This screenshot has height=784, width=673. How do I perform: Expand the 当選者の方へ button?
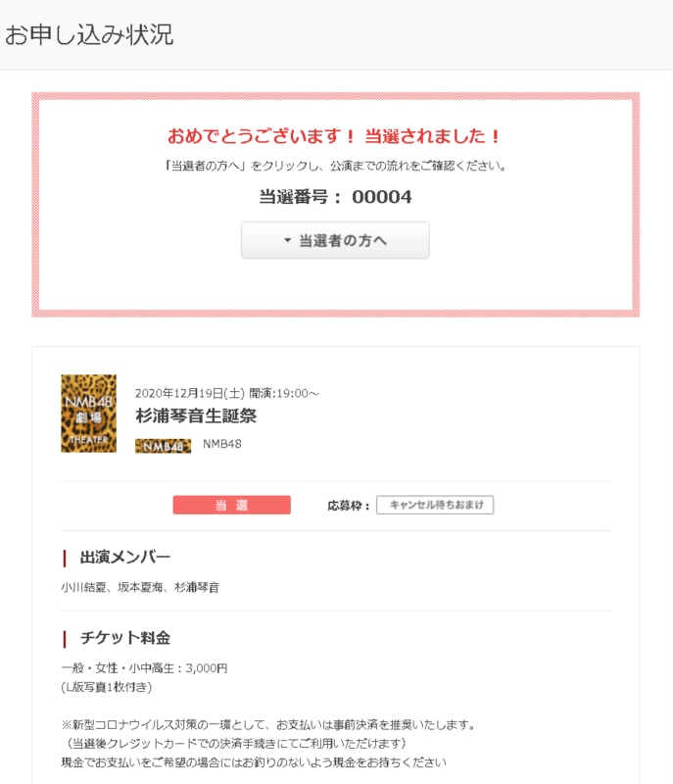pyautogui.click(x=335, y=240)
